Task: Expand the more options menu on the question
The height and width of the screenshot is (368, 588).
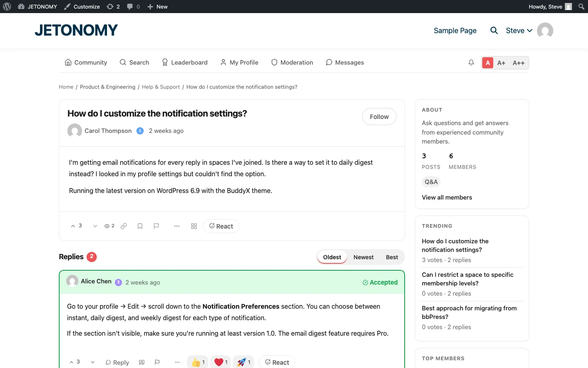Action: [x=177, y=226]
